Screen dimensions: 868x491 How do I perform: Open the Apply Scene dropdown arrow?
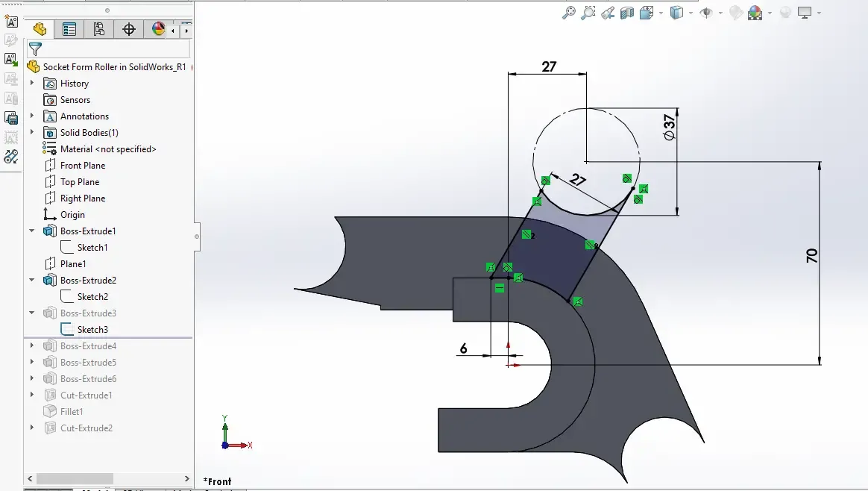pyautogui.click(x=770, y=13)
